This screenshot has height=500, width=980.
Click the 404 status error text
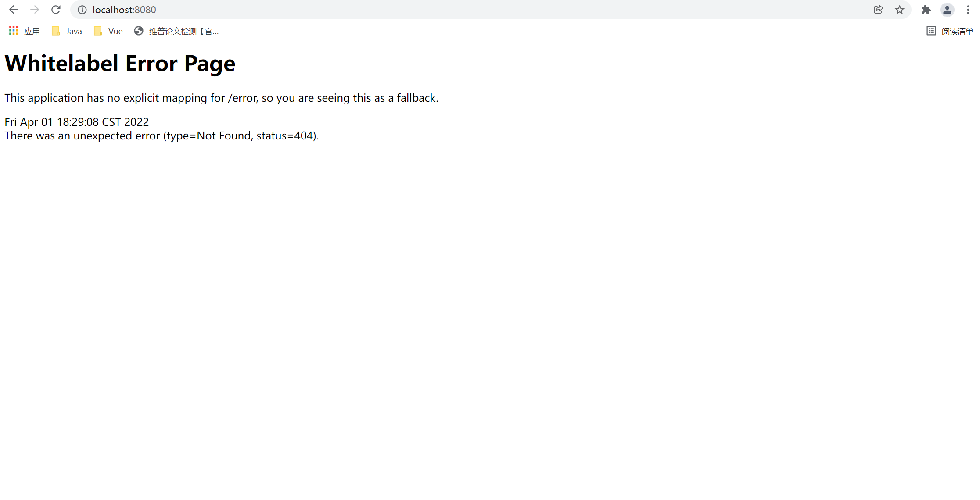pos(162,136)
